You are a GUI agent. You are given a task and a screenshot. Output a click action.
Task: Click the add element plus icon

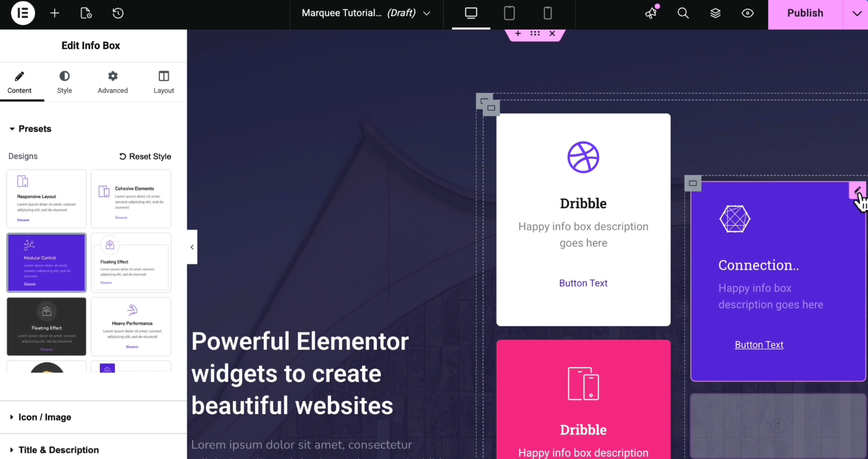[55, 13]
